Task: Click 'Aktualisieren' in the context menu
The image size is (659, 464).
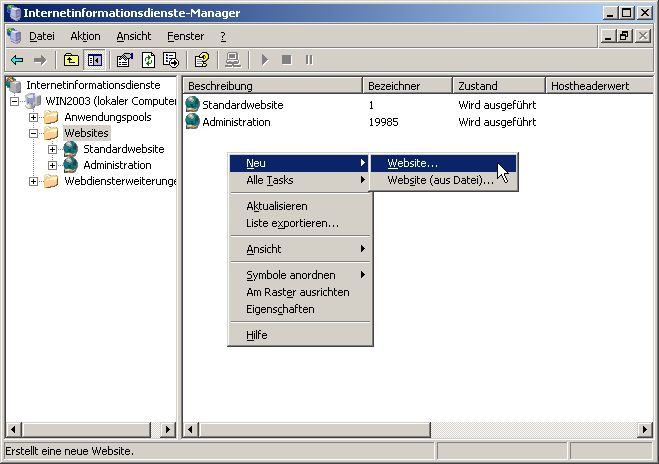Action: coord(276,206)
